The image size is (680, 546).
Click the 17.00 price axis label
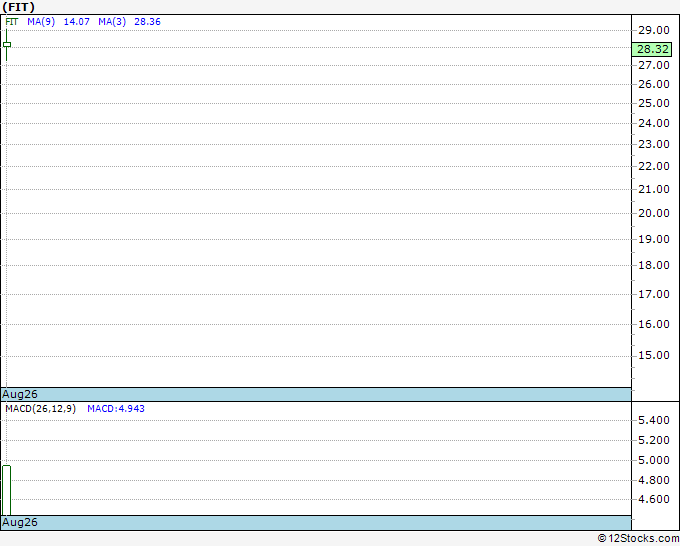654,294
